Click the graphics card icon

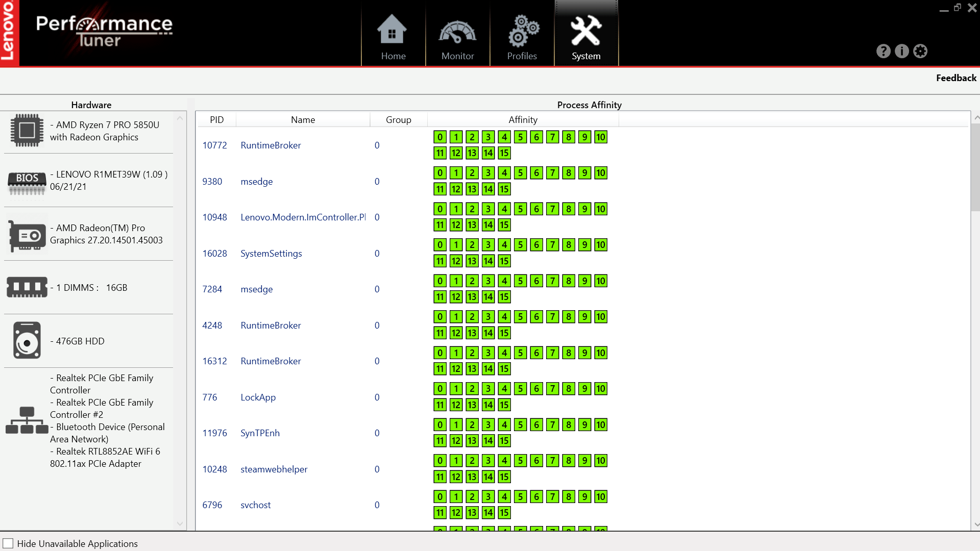[x=27, y=236]
